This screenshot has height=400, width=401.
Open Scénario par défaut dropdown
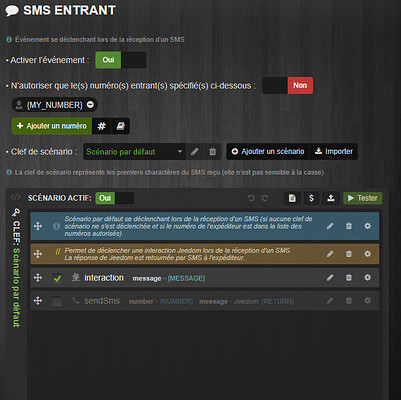tap(134, 152)
